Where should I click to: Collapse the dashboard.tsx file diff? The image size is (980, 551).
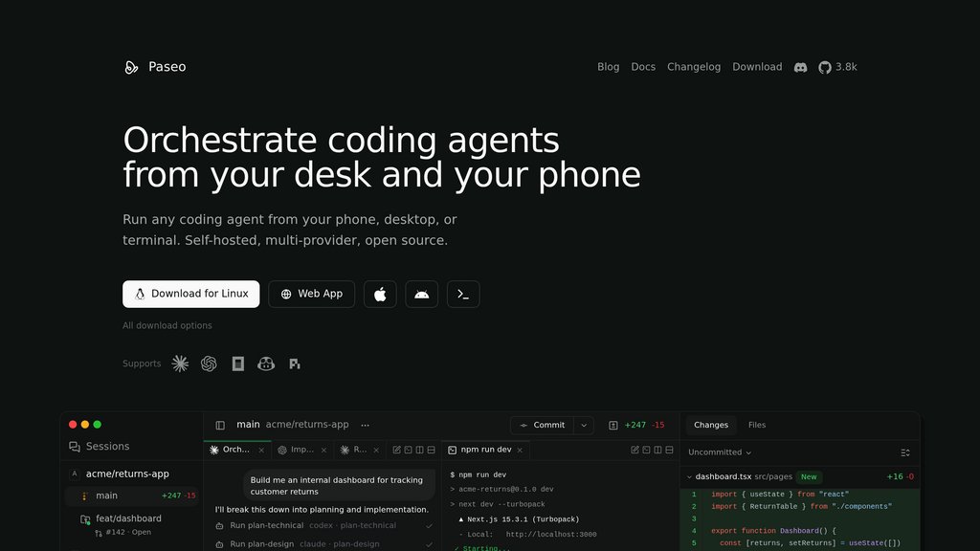point(689,476)
